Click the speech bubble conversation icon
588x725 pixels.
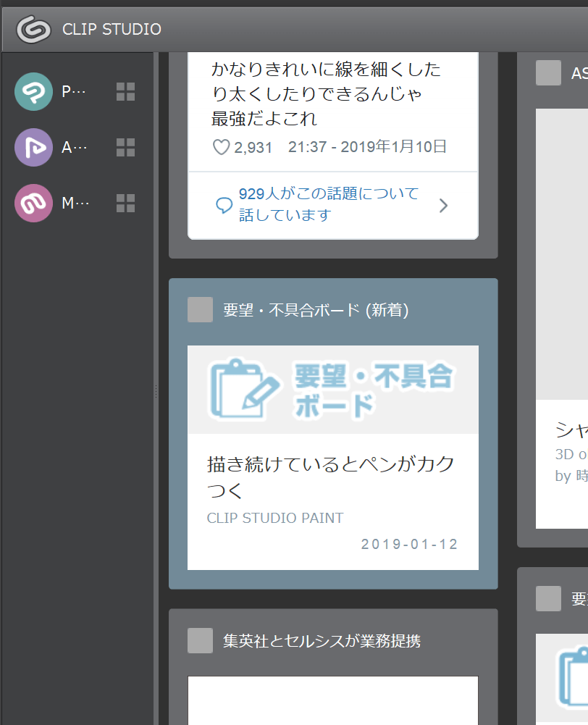224,205
